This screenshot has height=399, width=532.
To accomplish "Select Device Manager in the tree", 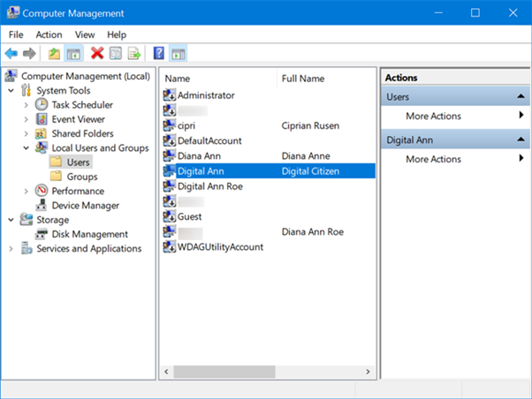I will coord(85,206).
